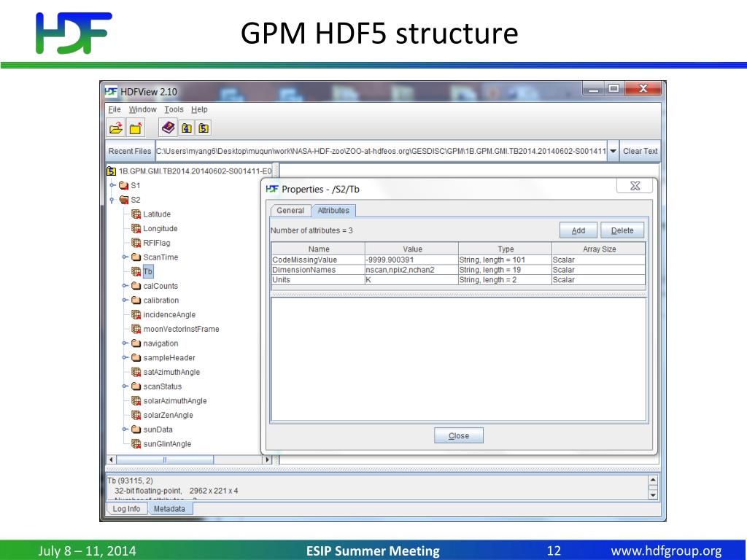Expand the scanStatus group
The image size is (747, 560).
125,386
